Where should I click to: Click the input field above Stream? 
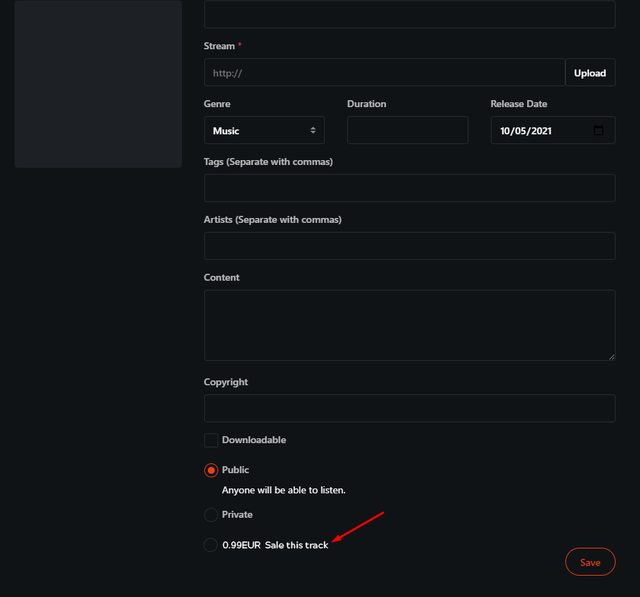[409, 14]
